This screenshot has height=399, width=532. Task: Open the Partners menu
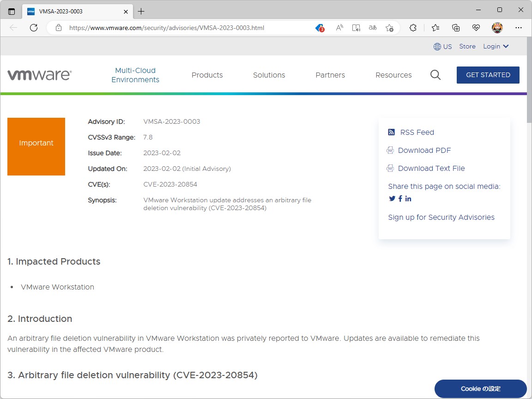(330, 75)
